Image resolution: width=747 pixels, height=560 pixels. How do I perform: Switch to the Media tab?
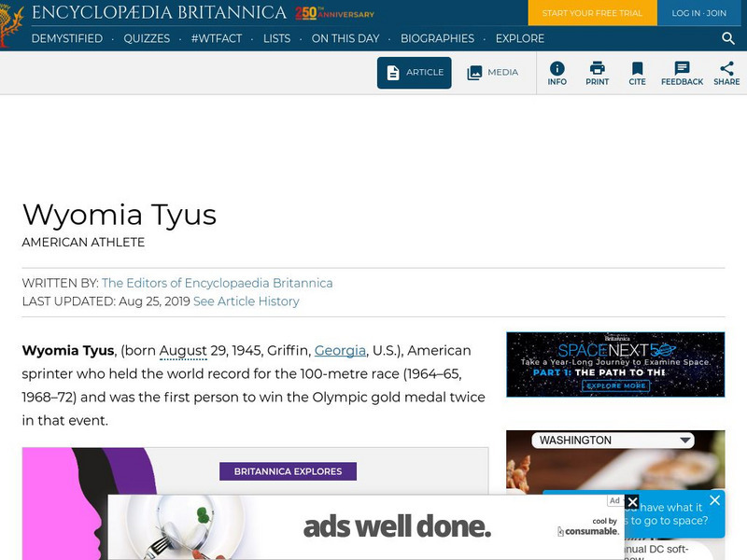pos(493,73)
